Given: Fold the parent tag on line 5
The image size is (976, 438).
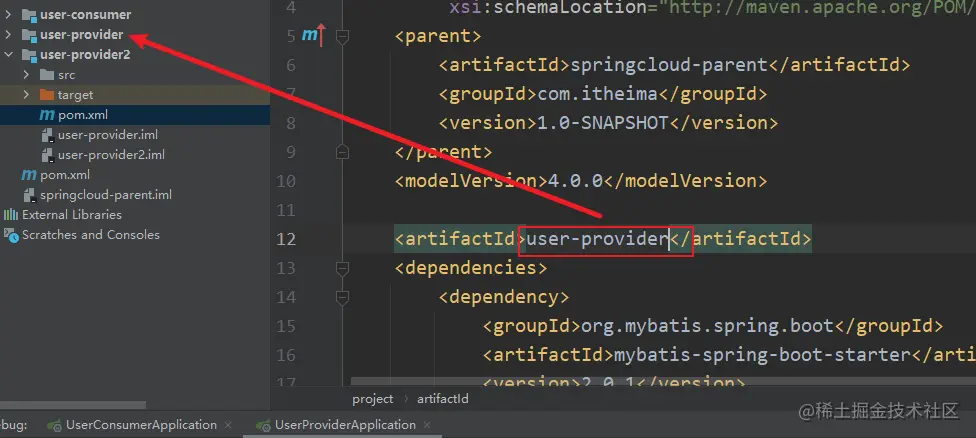Looking at the screenshot, I should click(x=342, y=37).
